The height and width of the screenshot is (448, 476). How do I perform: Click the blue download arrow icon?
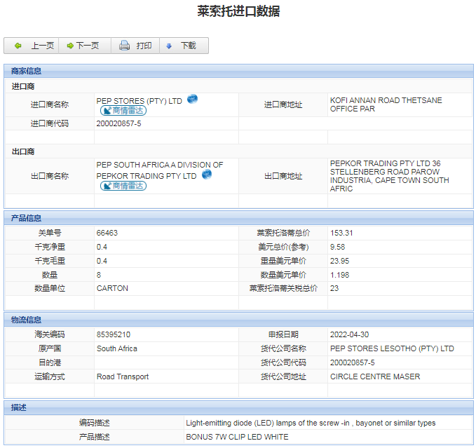(169, 46)
